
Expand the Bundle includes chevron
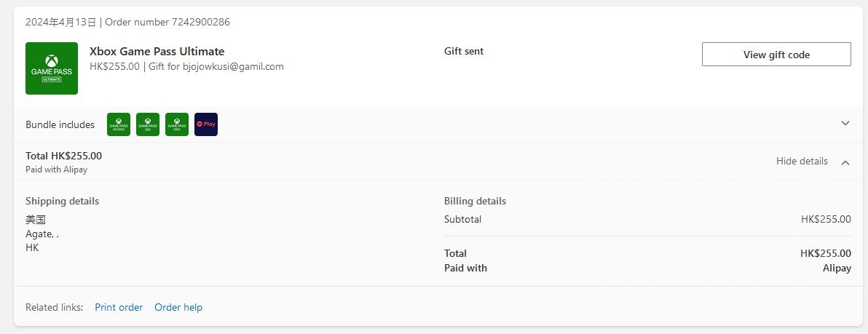coord(845,124)
